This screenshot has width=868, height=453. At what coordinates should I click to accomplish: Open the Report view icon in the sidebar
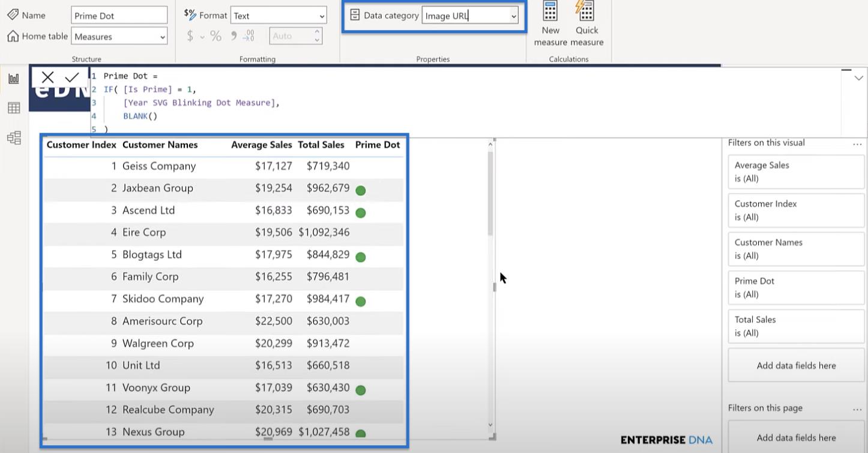tap(14, 79)
